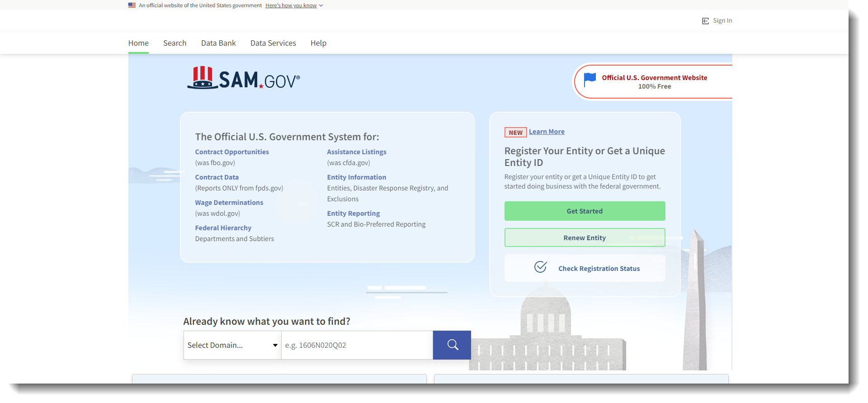Open the Assistance Listings link
The width and height of the screenshot is (868, 403).
[357, 152]
